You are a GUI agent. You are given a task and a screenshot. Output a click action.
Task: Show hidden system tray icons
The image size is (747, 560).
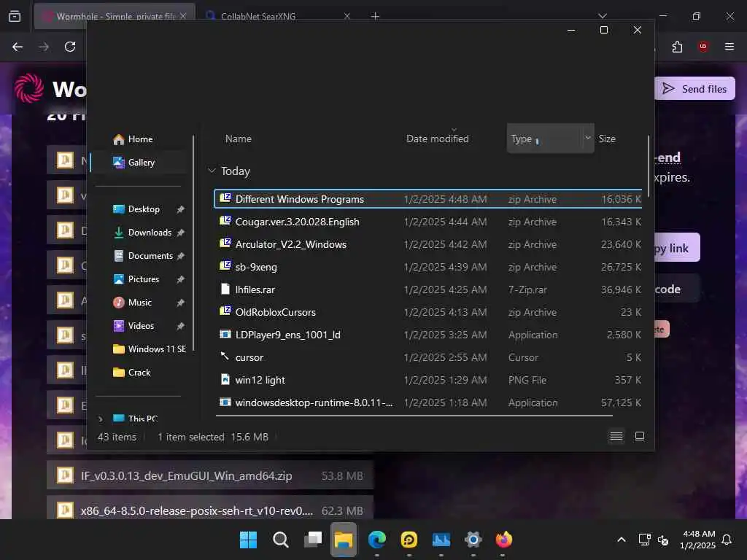pos(622,540)
